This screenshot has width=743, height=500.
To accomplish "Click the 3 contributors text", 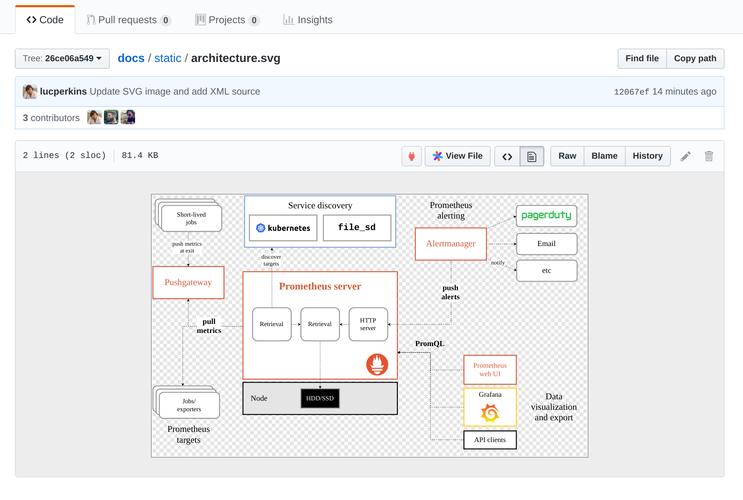I will pos(51,118).
